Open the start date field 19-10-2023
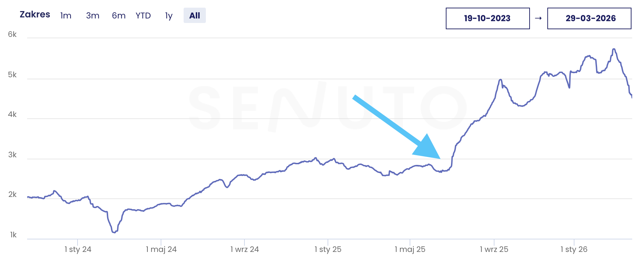This screenshot has width=644, height=261. pos(488,18)
